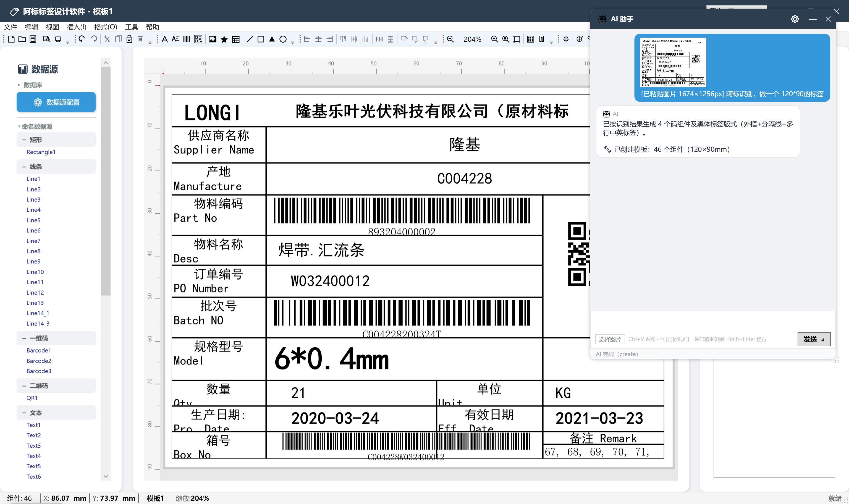Click the Align Left icon

click(x=307, y=39)
